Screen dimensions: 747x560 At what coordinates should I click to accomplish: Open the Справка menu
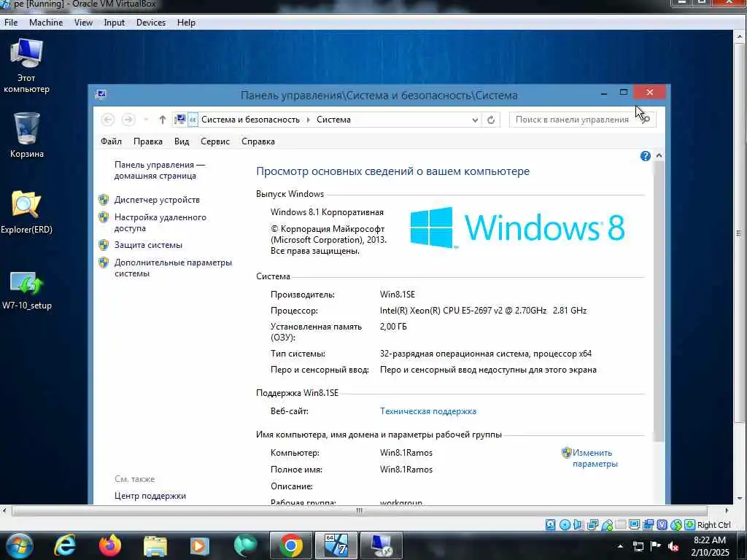click(258, 141)
